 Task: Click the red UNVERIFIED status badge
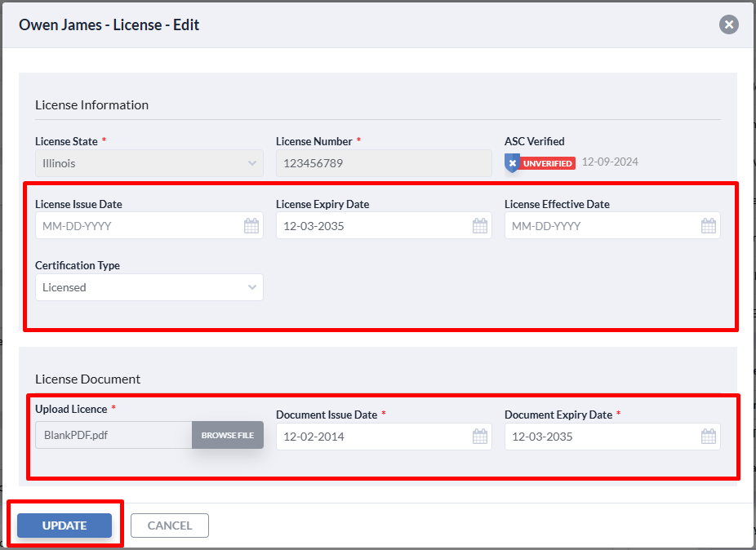coord(547,163)
